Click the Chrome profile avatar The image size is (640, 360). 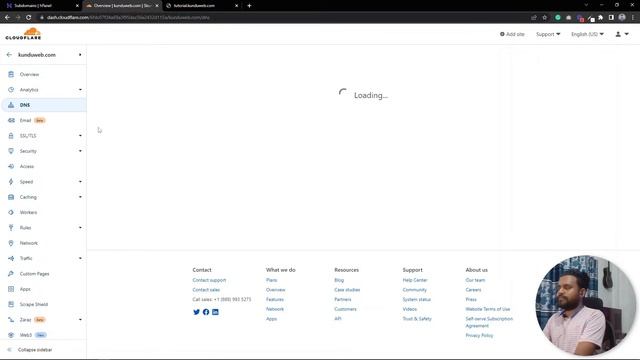622,18
